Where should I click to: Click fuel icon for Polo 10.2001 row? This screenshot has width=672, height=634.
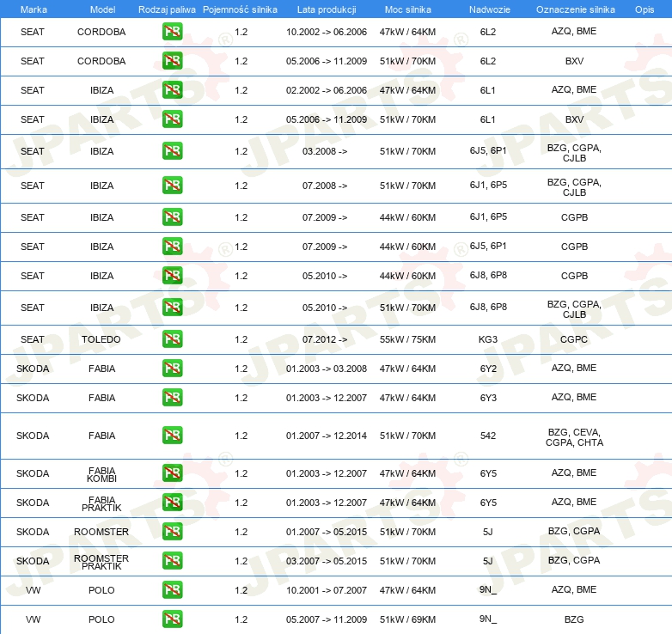click(x=172, y=589)
